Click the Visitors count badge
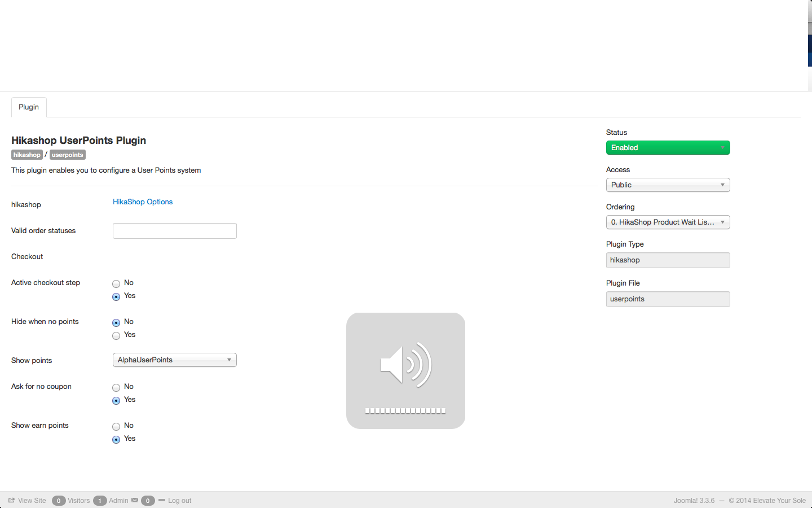 click(x=59, y=501)
